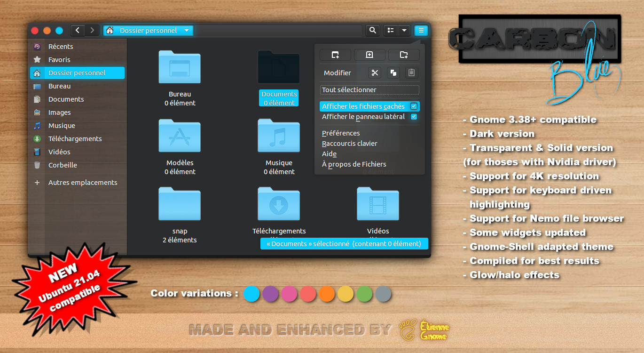The height and width of the screenshot is (353, 644).
Task: Uncheck Afficher les fichiers cachés
Action: tap(369, 106)
